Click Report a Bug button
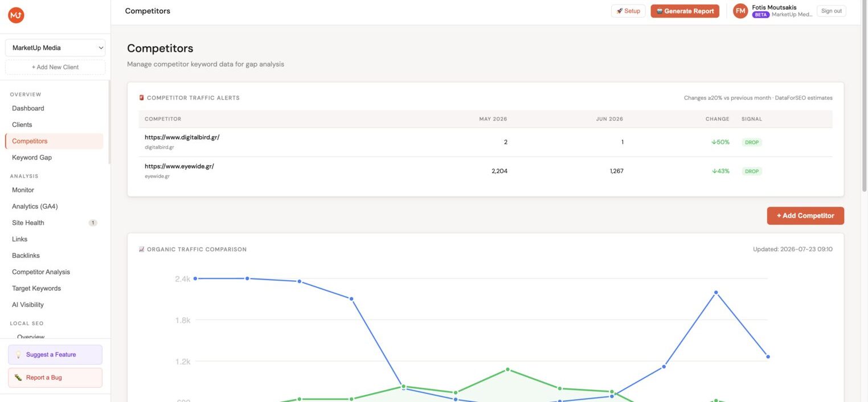This screenshot has width=868, height=402. point(55,378)
